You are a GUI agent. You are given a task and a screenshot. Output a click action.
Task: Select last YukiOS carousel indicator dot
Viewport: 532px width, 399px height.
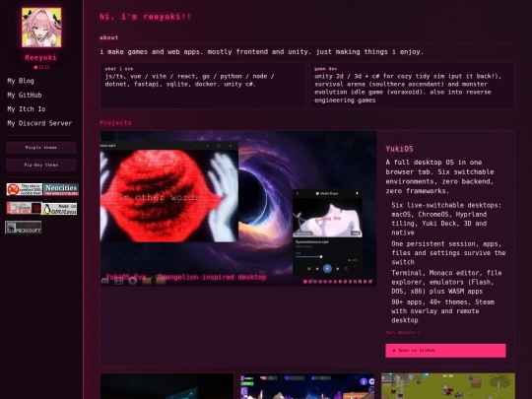(370, 281)
